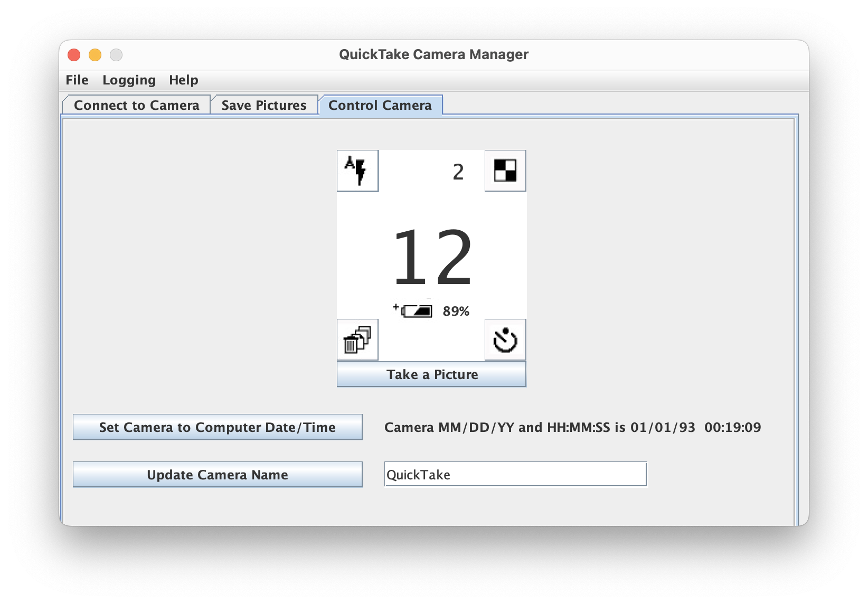This screenshot has width=868, height=604.
Task: Click Set Camera to Computer Date/Time
Action: pos(218,427)
